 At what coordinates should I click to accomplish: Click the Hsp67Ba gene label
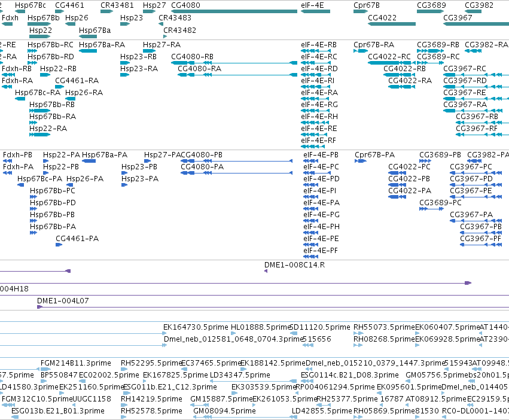(95, 30)
